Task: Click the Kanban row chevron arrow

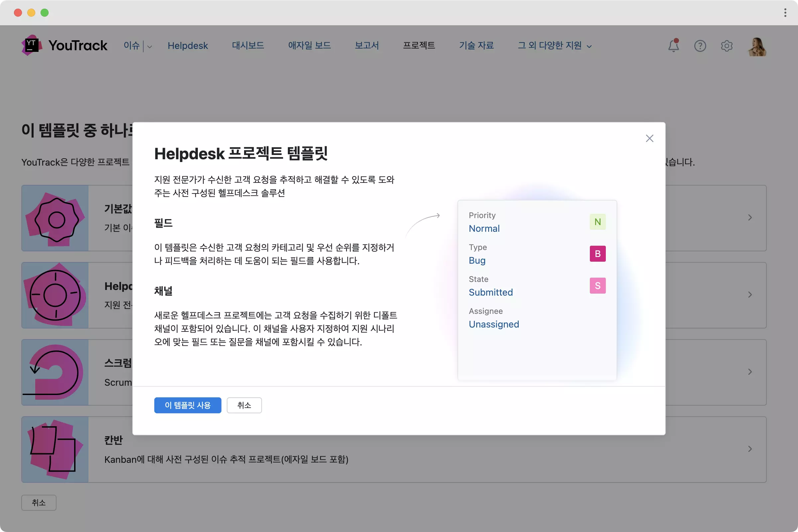Action: pyautogui.click(x=750, y=449)
